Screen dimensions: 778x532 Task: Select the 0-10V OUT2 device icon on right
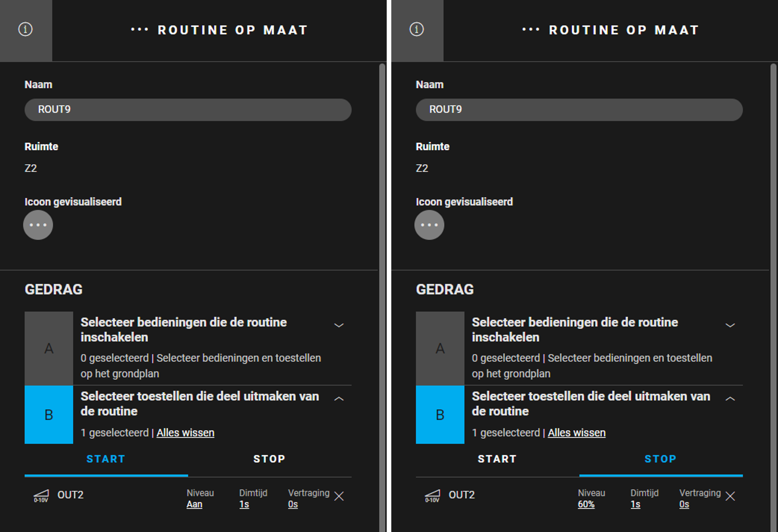tap(432, 496)
